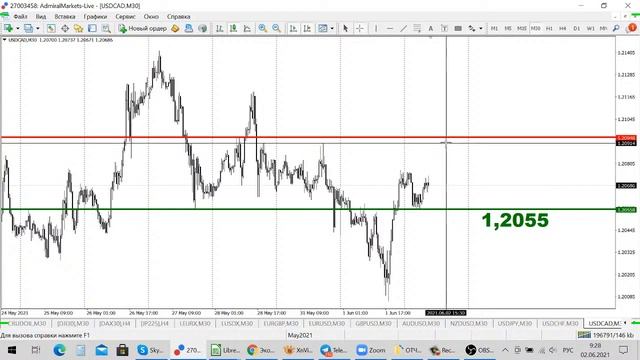Click the Новый ордер button
Screen dimensions: 640x360
[x=142, y=28]
